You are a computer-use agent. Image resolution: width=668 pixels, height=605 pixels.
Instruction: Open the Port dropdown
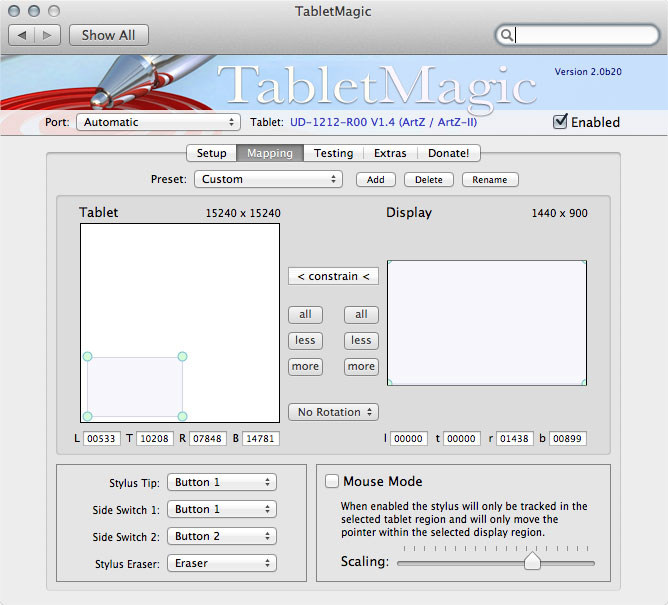click(x=158, y=122)
